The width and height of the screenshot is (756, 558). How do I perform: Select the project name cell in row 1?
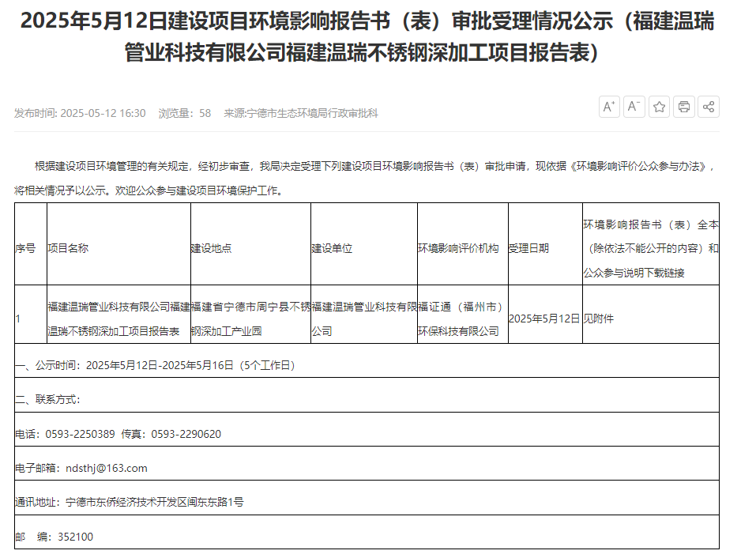118,319
